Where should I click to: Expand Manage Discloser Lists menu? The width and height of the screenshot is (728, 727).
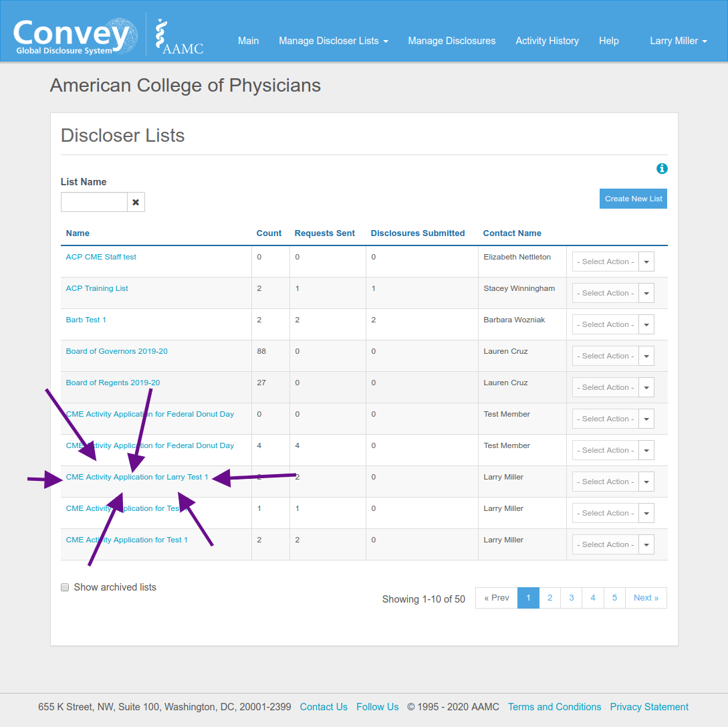coord(334,41)
